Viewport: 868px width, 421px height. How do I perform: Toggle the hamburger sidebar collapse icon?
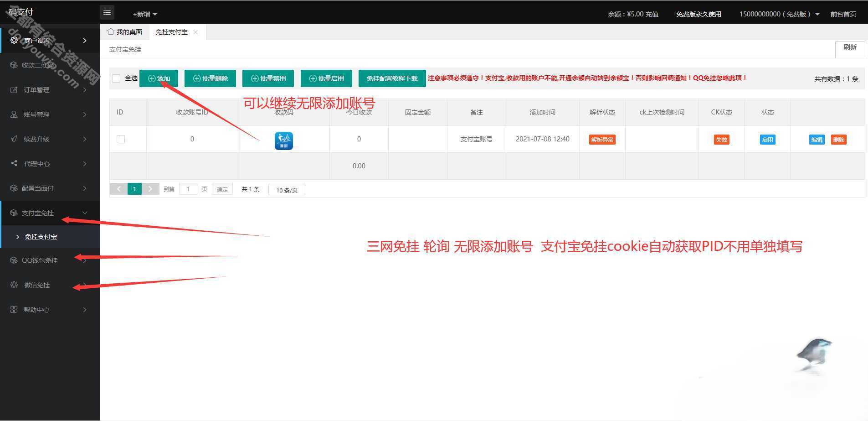[107, 12]
